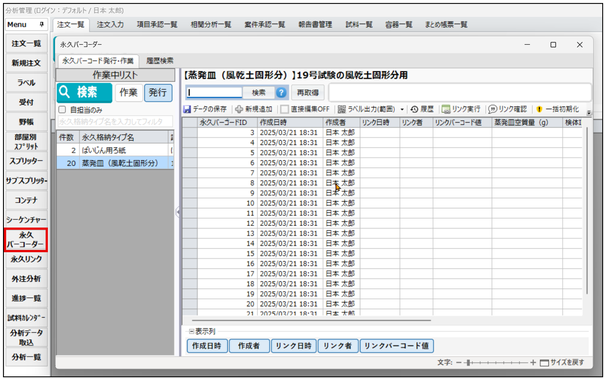
Task: Toggle the 作成日時 display column button
Action: [x=207, y=346]
